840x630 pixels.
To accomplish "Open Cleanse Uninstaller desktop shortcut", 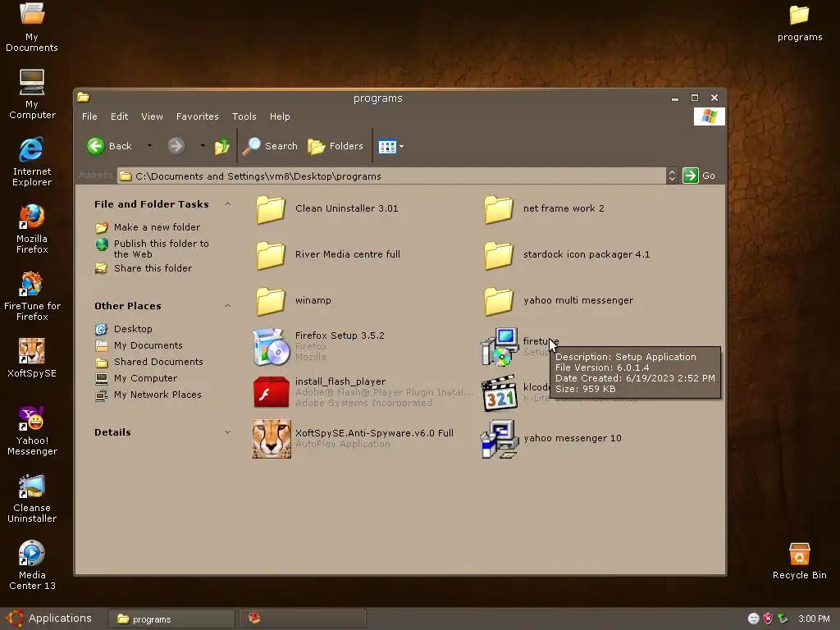I will (x=32, y=498).
